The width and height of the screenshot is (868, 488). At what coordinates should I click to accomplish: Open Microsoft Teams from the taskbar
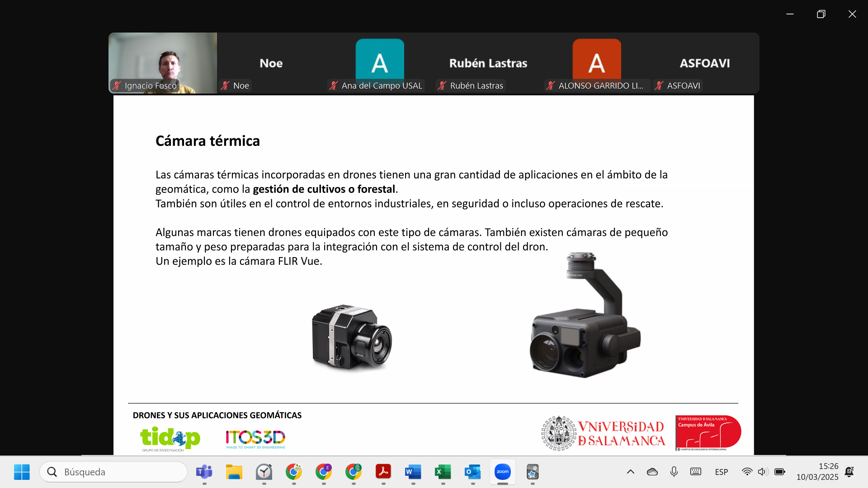tap(204, 472)
